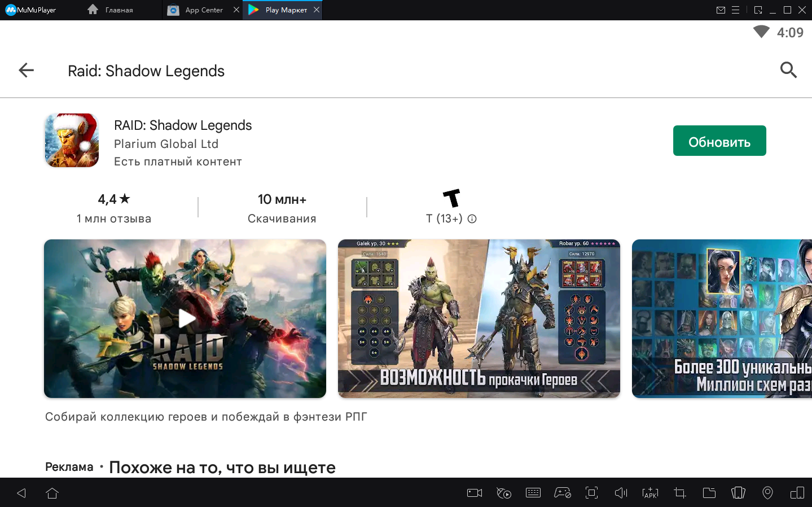Click the screen recorder camera icon
Image resolution: width=812 pixels, height=507 pixels.
[475, 493]
